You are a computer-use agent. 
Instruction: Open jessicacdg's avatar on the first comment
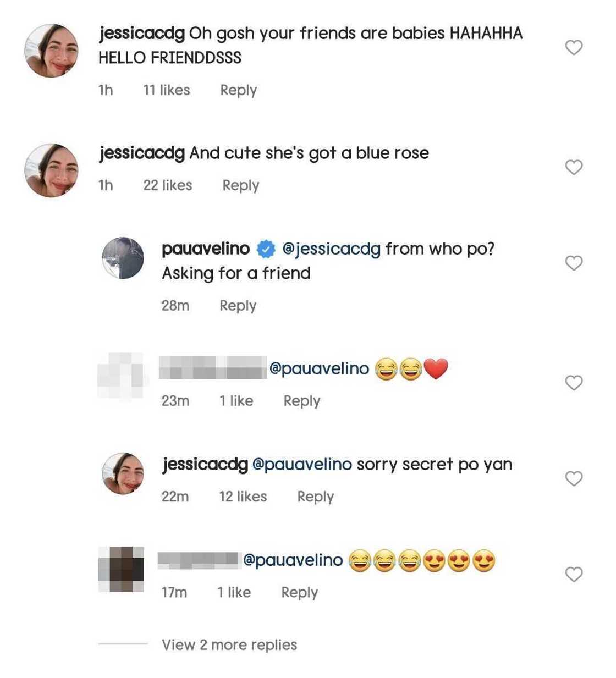52,51
